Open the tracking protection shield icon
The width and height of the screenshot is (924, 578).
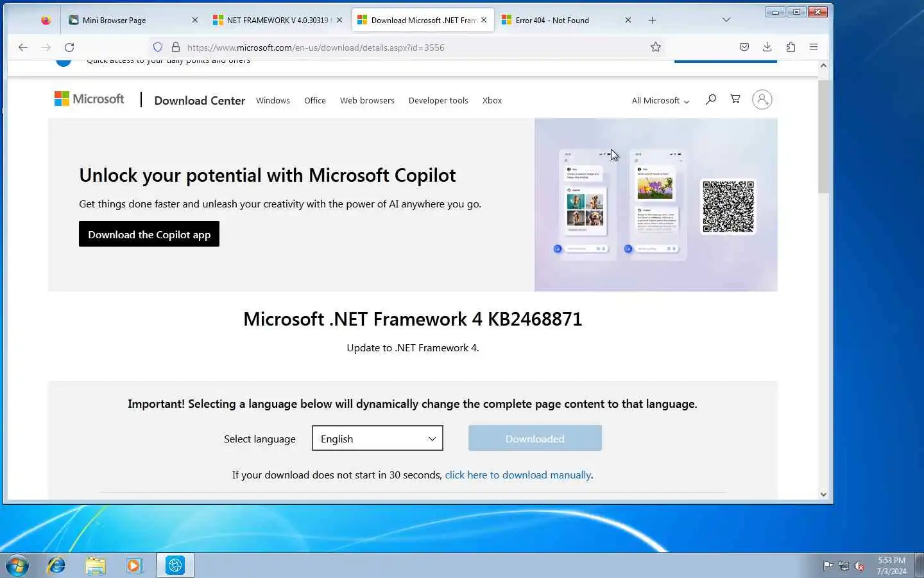[x=158, y=47]
